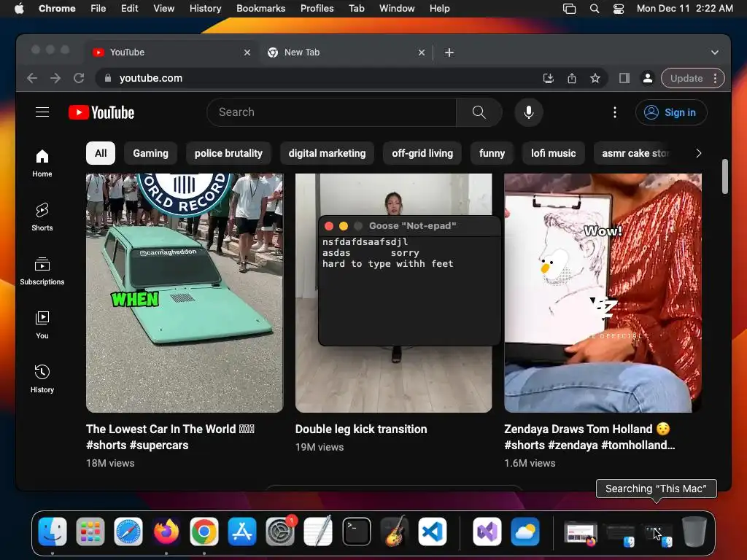The height and width of the screenshot is (560, 747).
Task: Open macOS Spotlight search icon
Action: 594,8
